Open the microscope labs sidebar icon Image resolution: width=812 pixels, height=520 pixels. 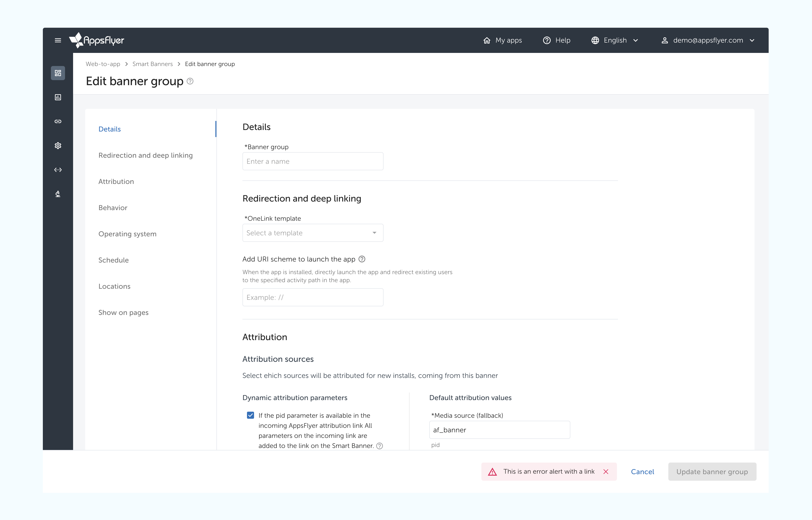tap(58, 194)
